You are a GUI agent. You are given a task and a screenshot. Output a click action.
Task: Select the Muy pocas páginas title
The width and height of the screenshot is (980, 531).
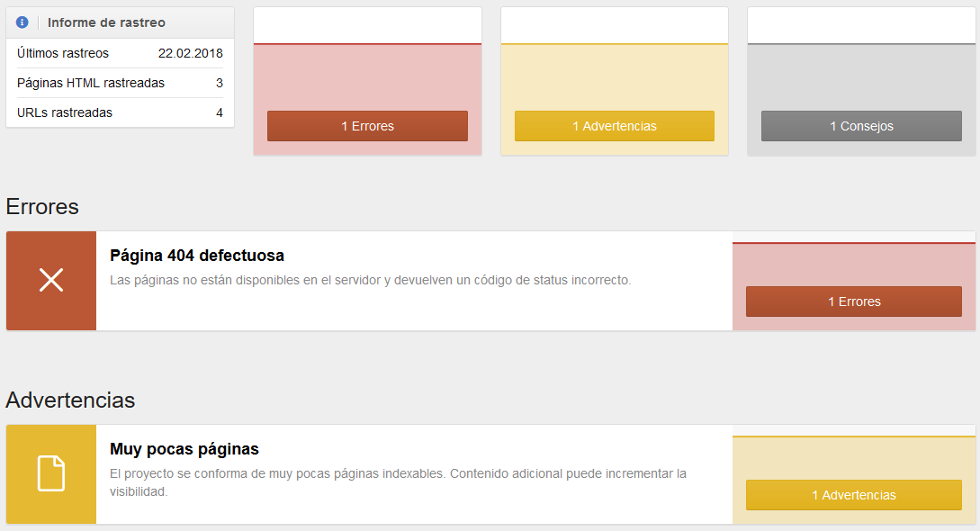tap(184, 449)
